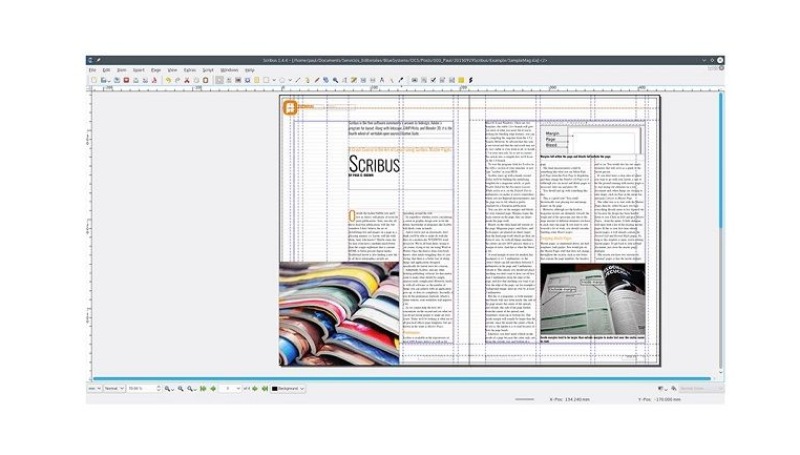Open the File menu
This screenshot has width=800, height=455.
click(92, 70)
